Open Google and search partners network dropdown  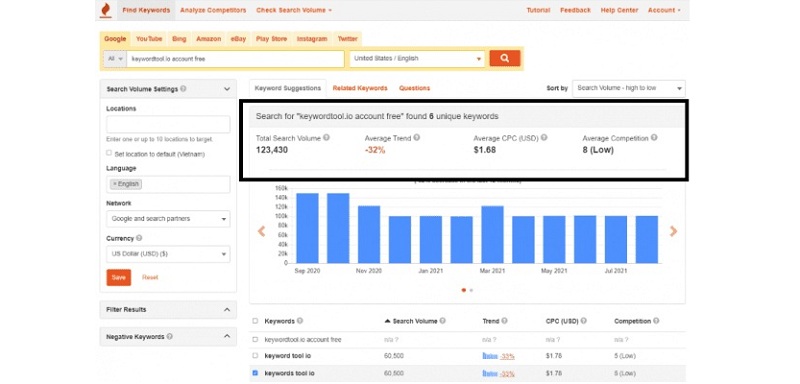point(168,219)
